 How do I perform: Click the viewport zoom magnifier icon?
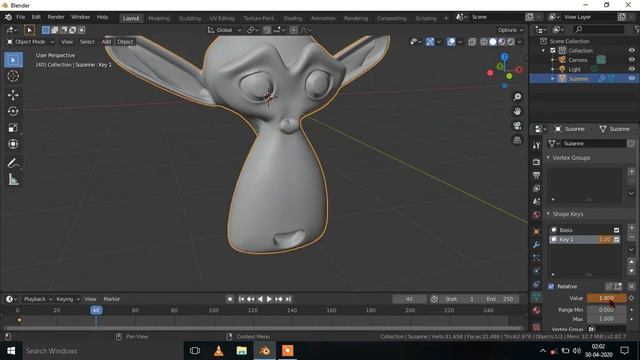pyautogui.click(x=517, y=97)
